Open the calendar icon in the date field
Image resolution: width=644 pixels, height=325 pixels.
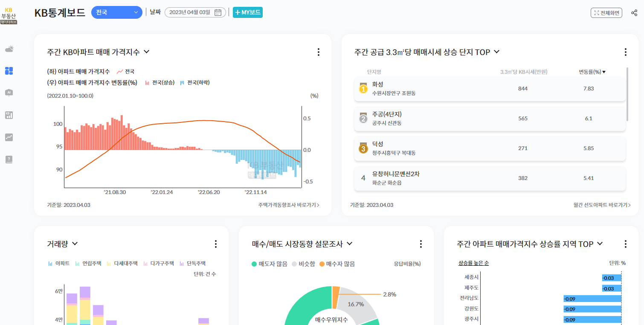coord(218,12)
